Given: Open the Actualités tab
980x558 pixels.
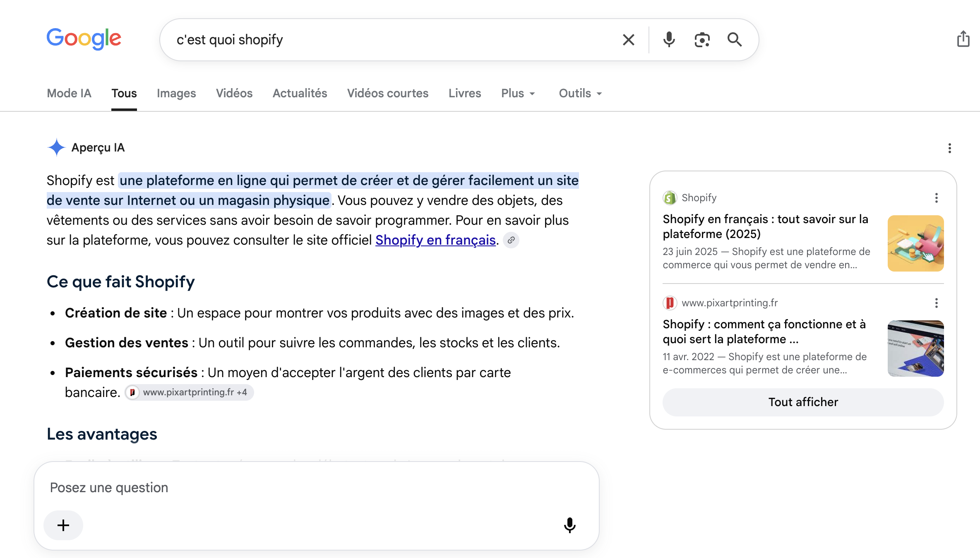Looking at the screenshot, I should coord(300,94).
